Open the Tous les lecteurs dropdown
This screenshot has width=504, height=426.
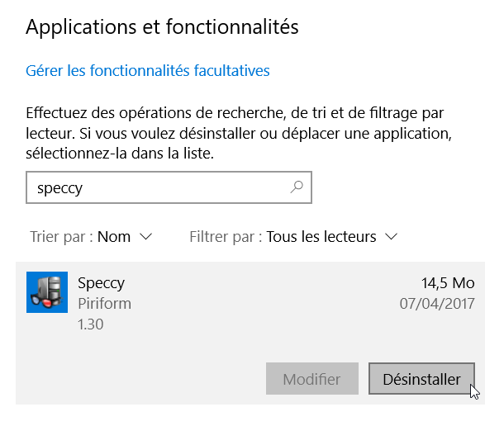[332, 237]
